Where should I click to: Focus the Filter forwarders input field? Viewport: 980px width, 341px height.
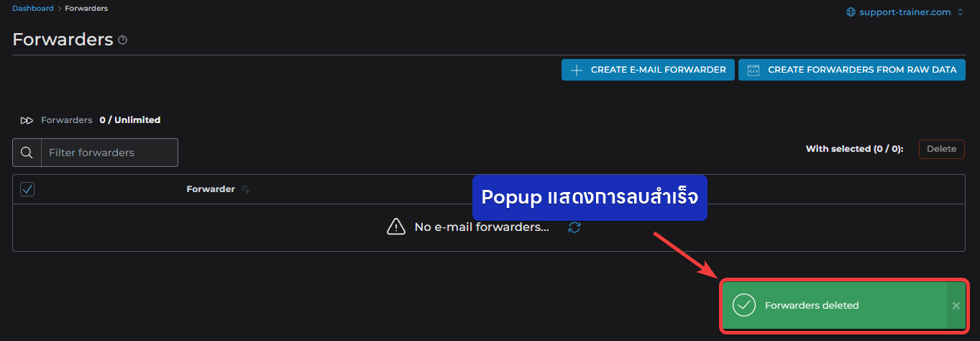pos(109,153)
